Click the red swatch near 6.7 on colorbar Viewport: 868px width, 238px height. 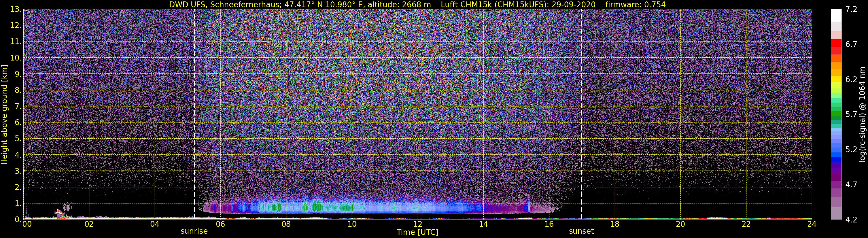click(x=836, y=43)
